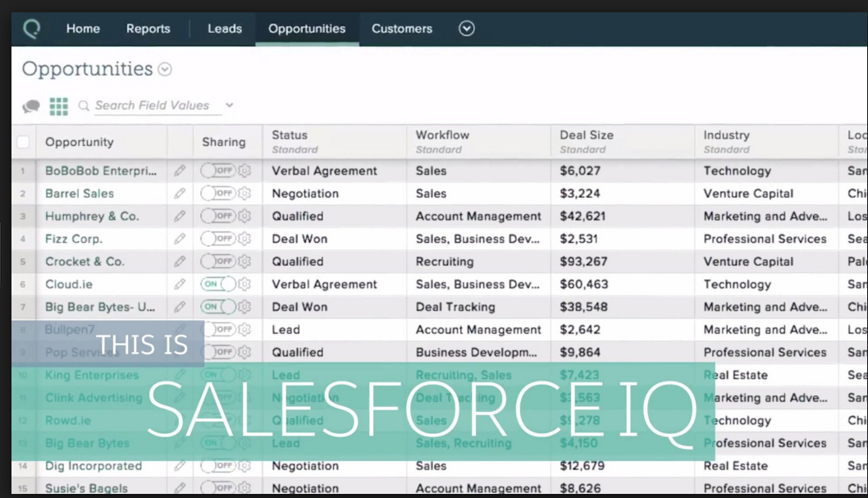Screen dimensions: 868x498
Task: Open the Fizz Corp. opportunity
Action: click(x=74, y=239)
